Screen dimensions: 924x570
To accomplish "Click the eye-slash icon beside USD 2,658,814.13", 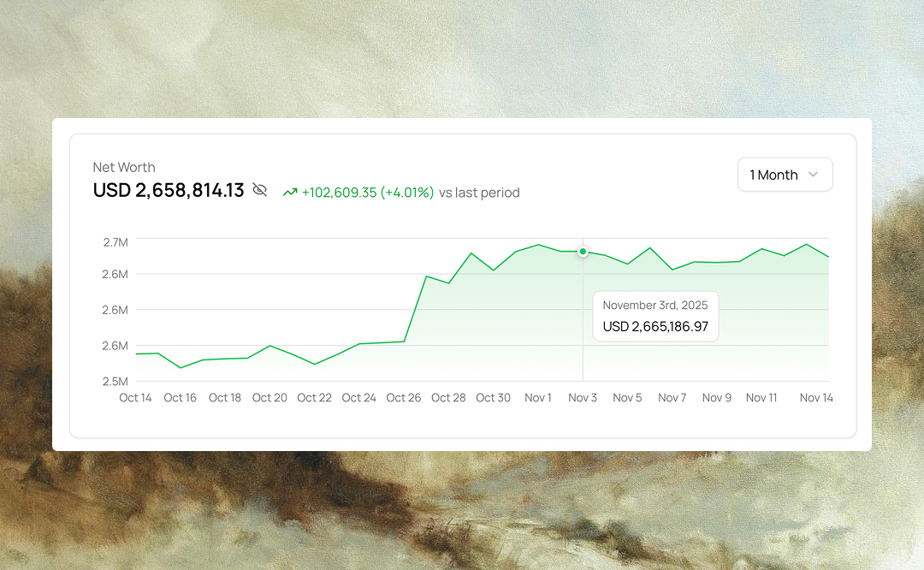I will [x=259, y=191].
